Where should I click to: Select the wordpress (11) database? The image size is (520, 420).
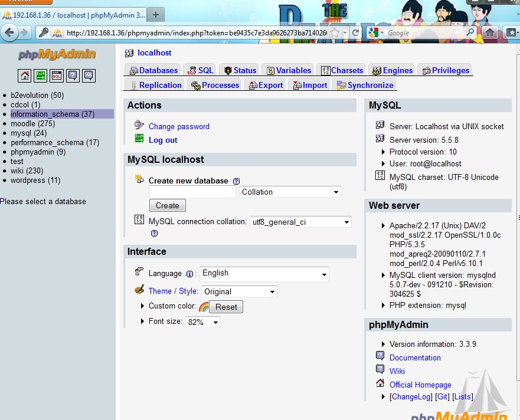(35, 181)
